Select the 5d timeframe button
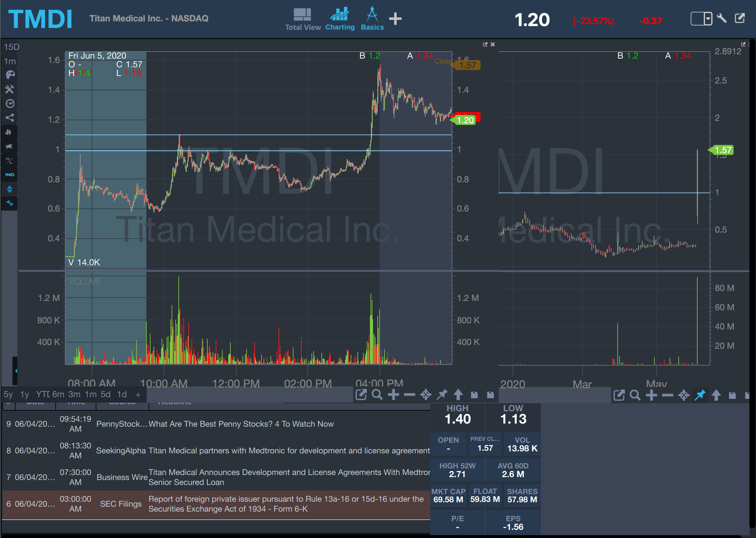The height and width of the screenshot is (538, 756). pos(105,394)
